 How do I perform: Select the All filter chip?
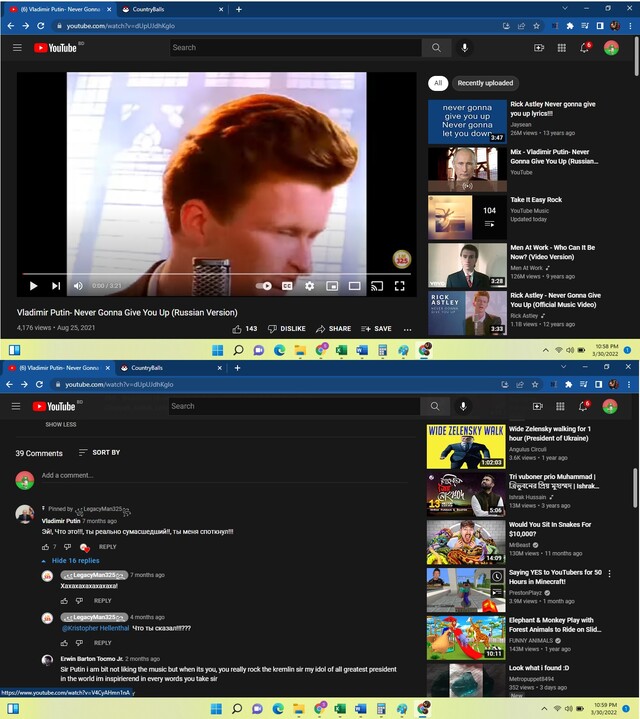point(438,83)
